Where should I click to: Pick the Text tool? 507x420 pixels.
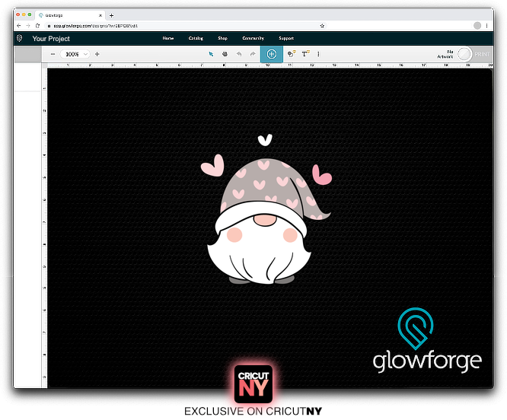tap(305, 53)
